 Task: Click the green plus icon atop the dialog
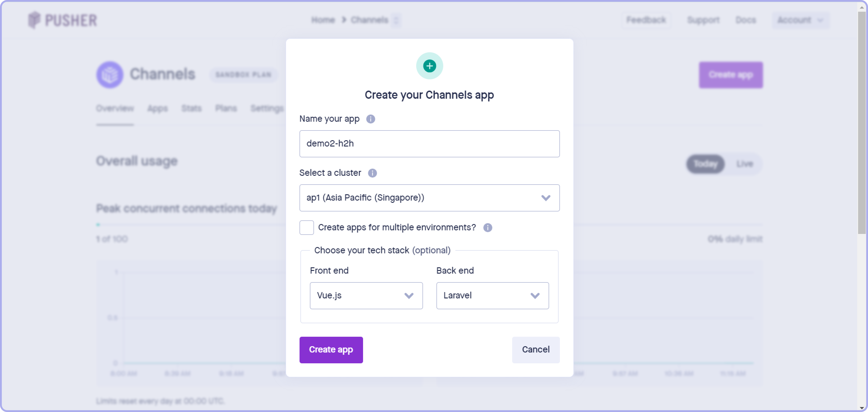pyautogui.click(x=429, y=66)
